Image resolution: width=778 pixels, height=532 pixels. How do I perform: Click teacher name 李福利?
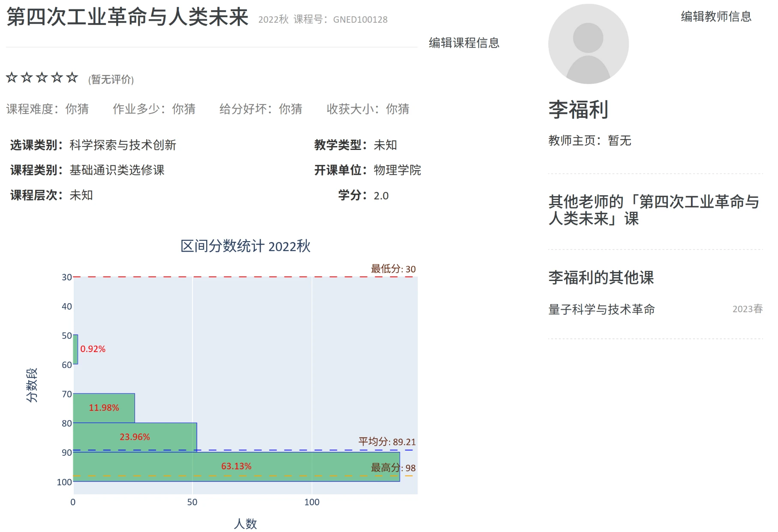578,110
